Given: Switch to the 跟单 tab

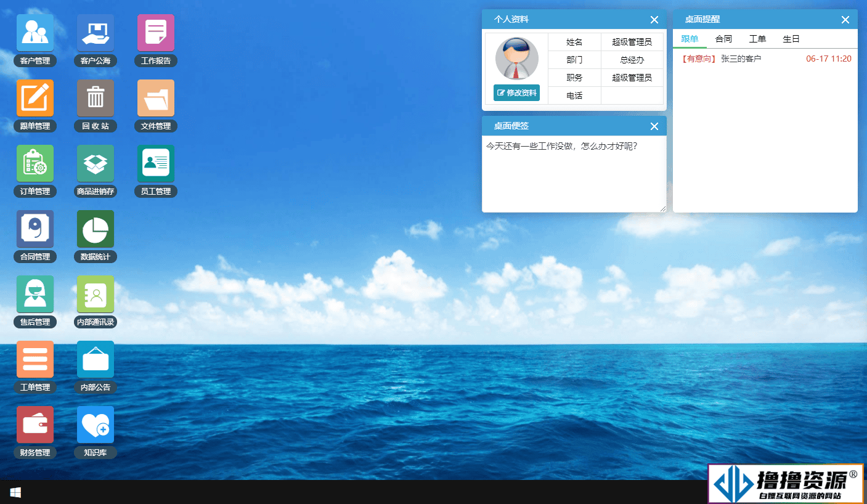Looking at the screenshot, I should [x=690, y=39].
